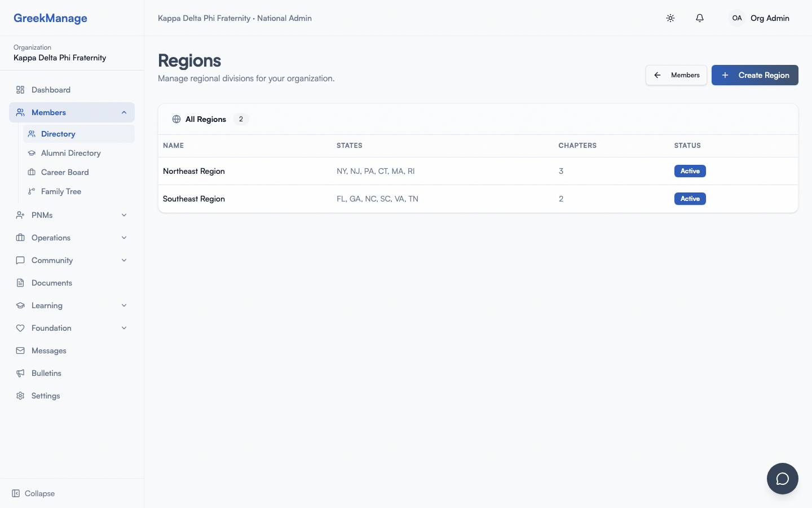
Task: Select the Documents icon in the sidebar
Action: click(x=20, y=283)
